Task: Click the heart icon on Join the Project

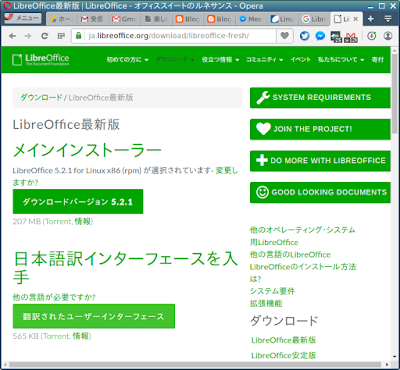Action: click(x=263, y=129)
